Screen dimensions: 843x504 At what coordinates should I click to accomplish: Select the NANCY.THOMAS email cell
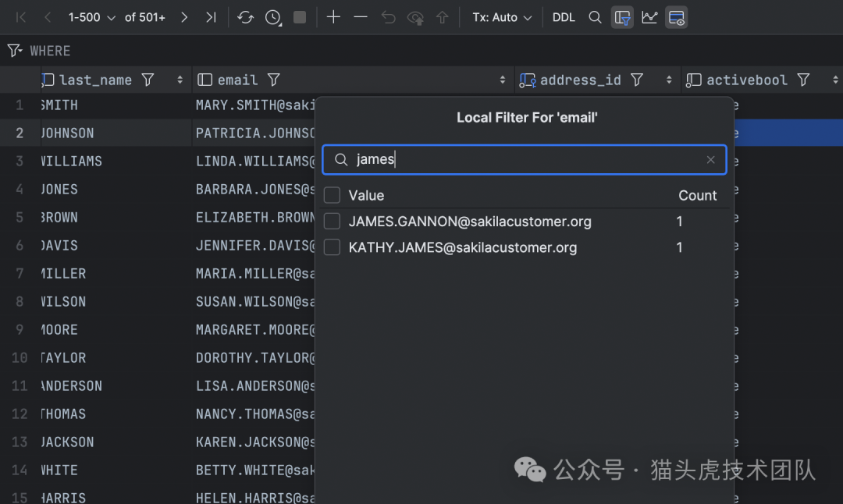(254, 413)
